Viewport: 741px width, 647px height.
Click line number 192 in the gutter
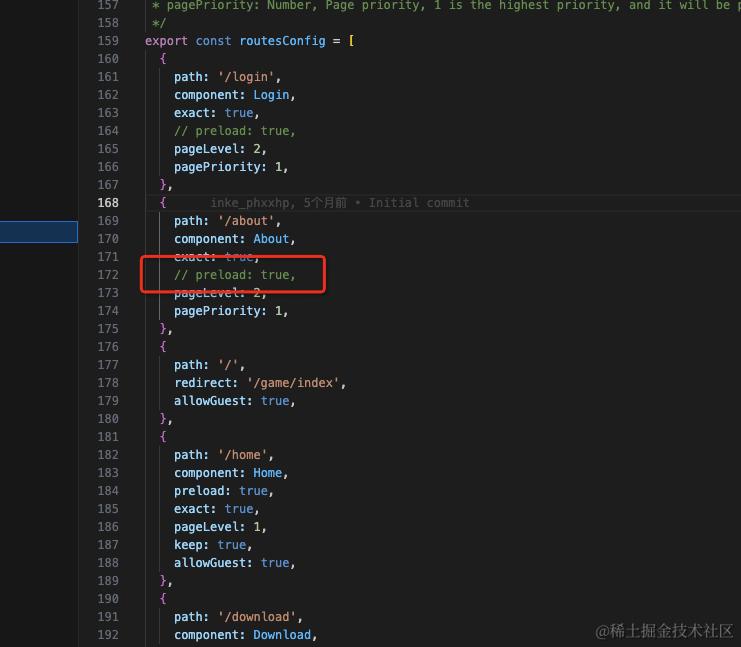tap(108, 635)
